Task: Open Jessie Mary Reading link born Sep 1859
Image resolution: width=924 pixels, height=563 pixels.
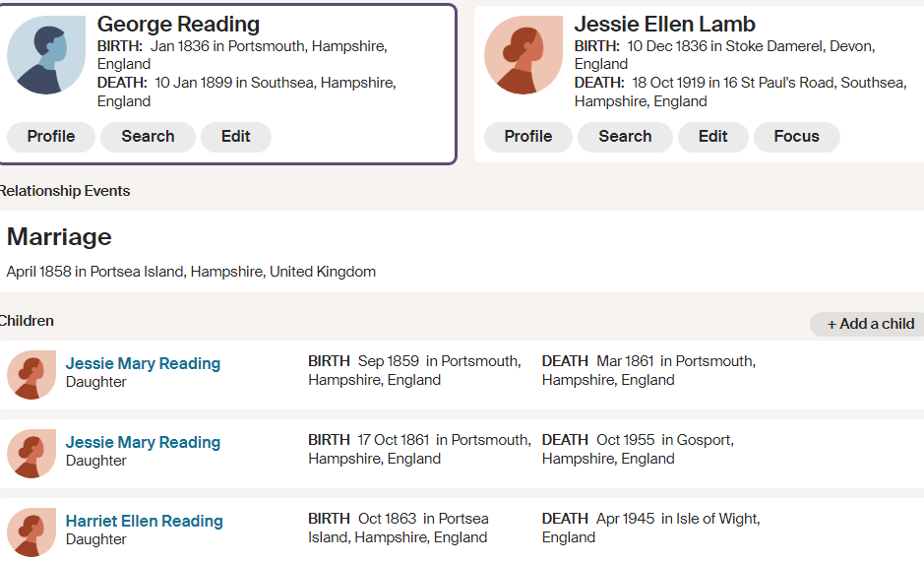Action: pyautogui.click(x=143, y=364)
